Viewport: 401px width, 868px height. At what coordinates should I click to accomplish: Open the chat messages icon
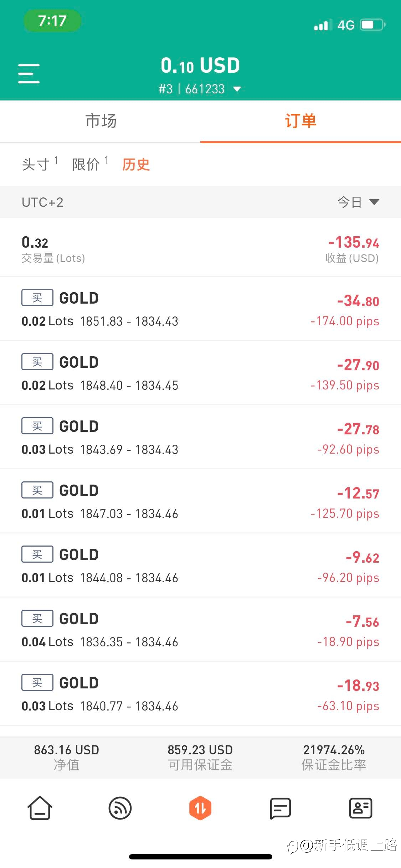281,808
